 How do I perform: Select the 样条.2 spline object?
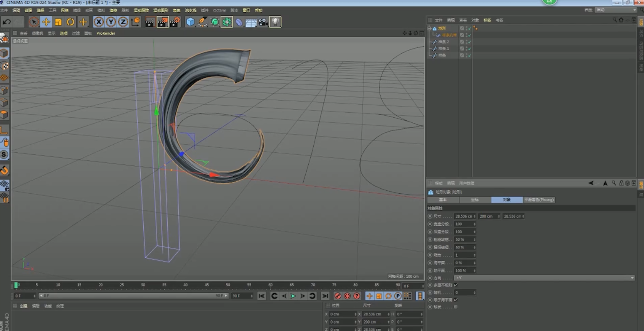(444, 42)
